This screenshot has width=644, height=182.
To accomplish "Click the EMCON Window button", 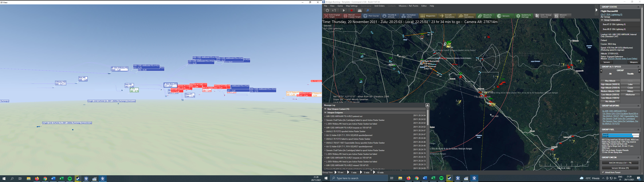I will 620,163.
